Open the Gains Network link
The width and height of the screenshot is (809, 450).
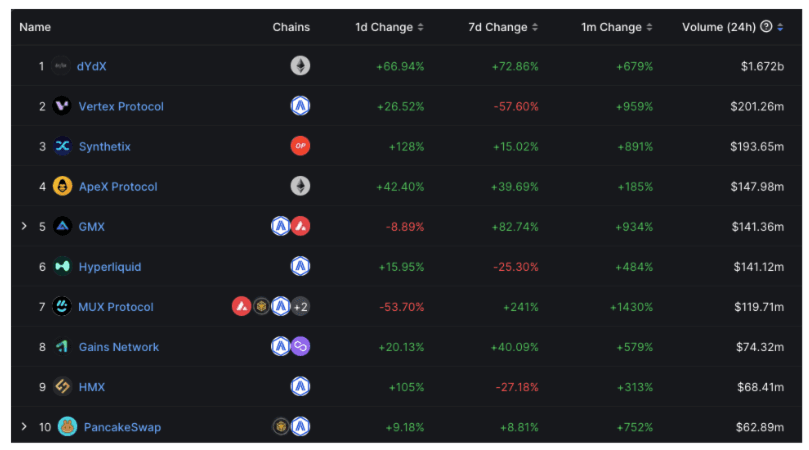(118, 347)
